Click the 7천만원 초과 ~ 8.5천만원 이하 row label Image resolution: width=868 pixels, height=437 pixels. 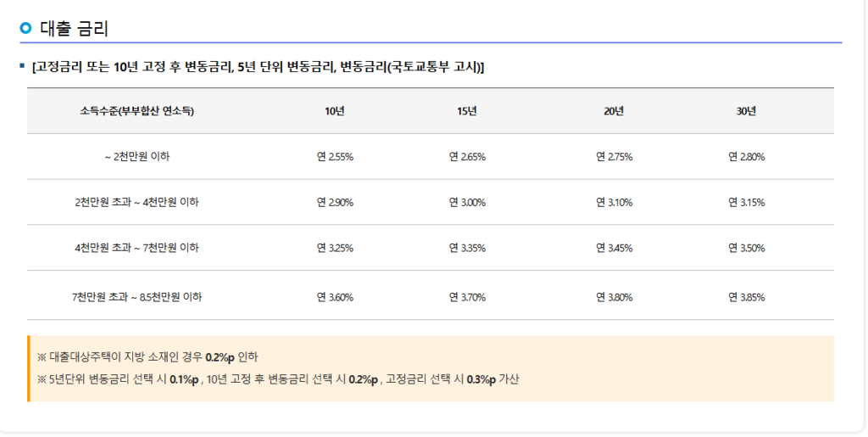[136, 297]
